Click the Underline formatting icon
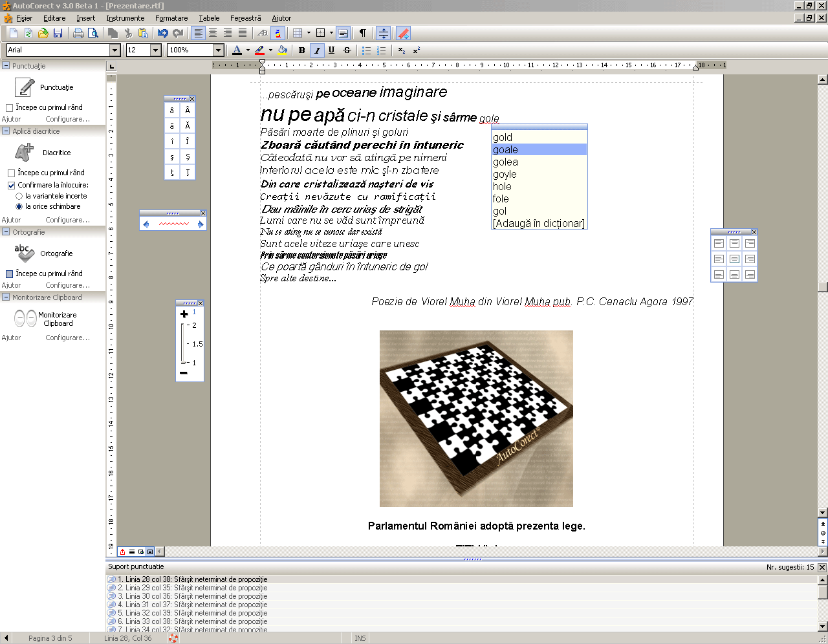Screen dimensions: 828x644 tap(331, 50)
